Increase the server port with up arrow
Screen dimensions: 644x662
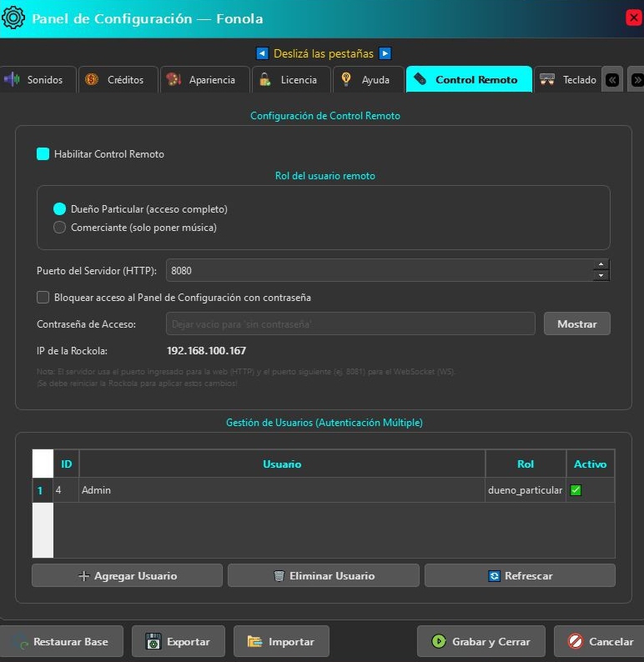(x=601, y=264)
